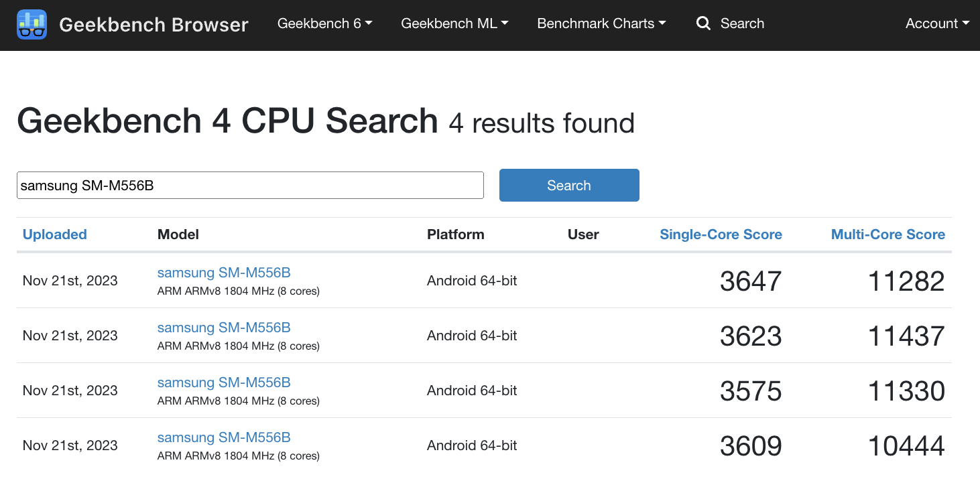Expand the Geekbench ML dropdown

[x=454, y=23]
